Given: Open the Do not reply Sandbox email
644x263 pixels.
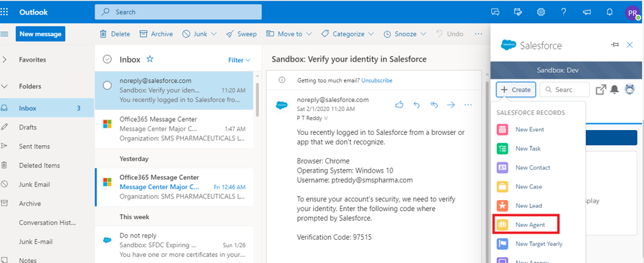Looking at the screenshot, I should point(174,245).
